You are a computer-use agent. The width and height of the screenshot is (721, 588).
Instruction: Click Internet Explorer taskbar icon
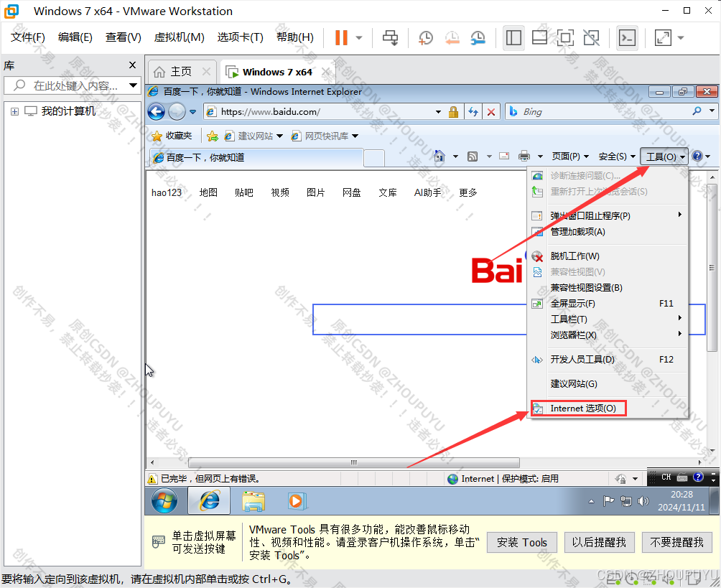(209, 501)
